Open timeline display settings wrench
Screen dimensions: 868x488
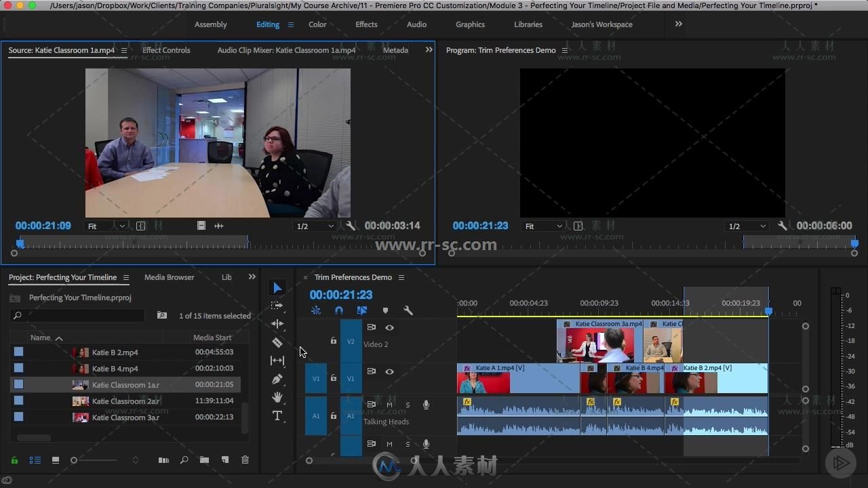[408, 310]
